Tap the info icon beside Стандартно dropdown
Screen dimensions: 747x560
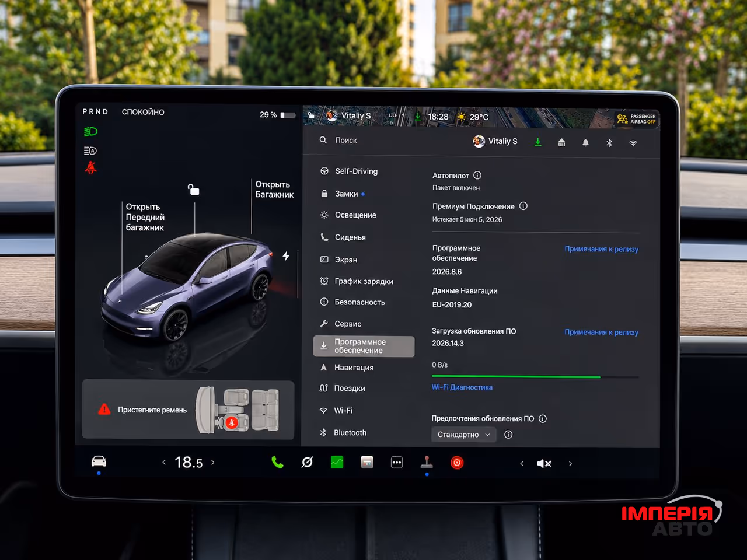pyautogui.click(x=508, y=435)
